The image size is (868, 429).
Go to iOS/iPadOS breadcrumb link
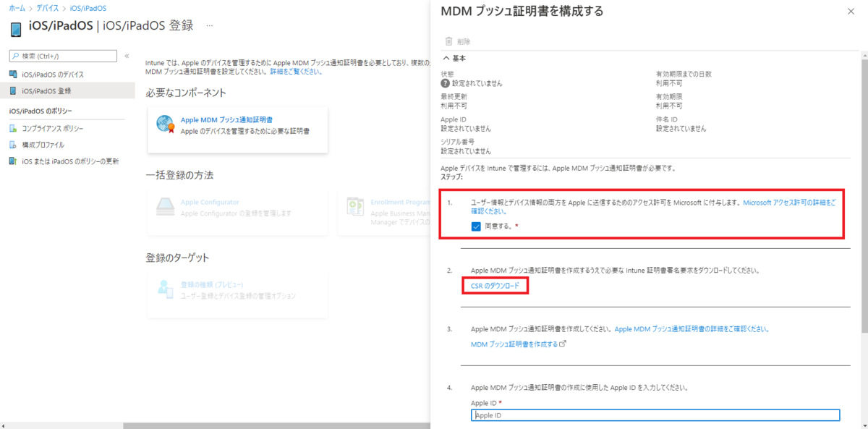[x=88, y=8]
